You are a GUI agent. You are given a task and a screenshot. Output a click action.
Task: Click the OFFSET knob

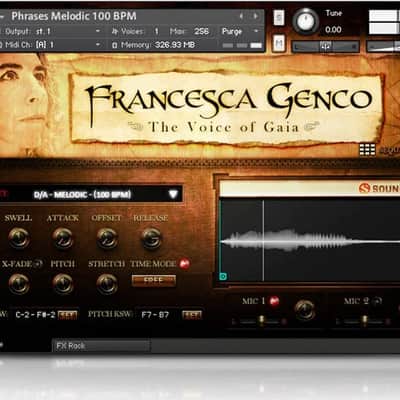pyautogui.click(x=107, y=238)
